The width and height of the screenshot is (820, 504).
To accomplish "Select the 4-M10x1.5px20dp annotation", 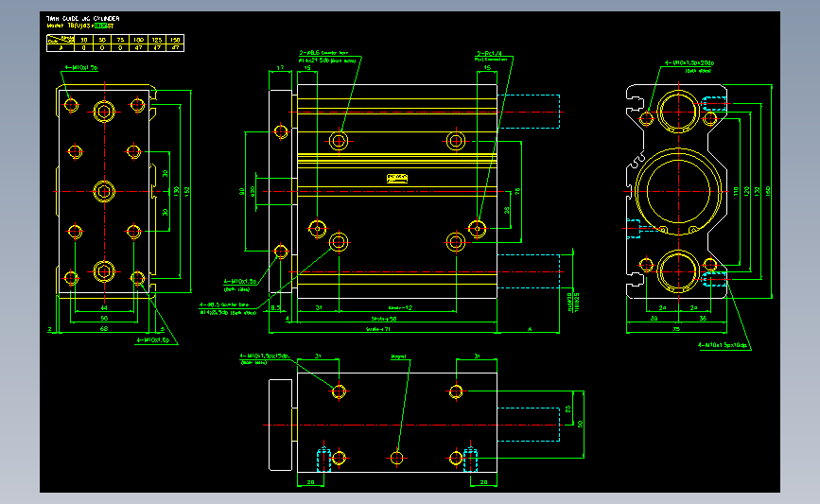I will pos(689,62).
